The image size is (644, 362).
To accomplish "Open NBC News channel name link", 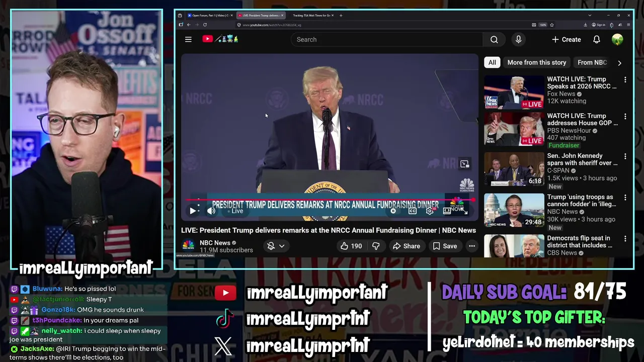I will [215, 243].
